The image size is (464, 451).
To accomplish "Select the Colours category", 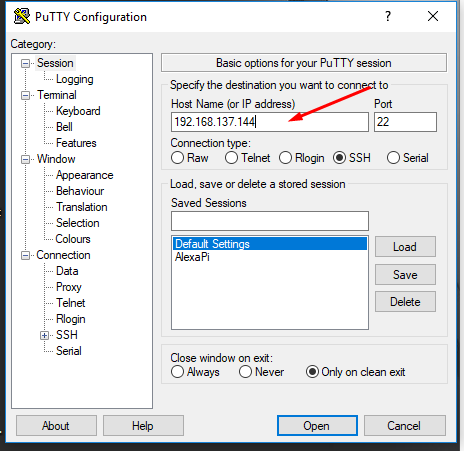I will pyautogui.click(x=73, y=239).
